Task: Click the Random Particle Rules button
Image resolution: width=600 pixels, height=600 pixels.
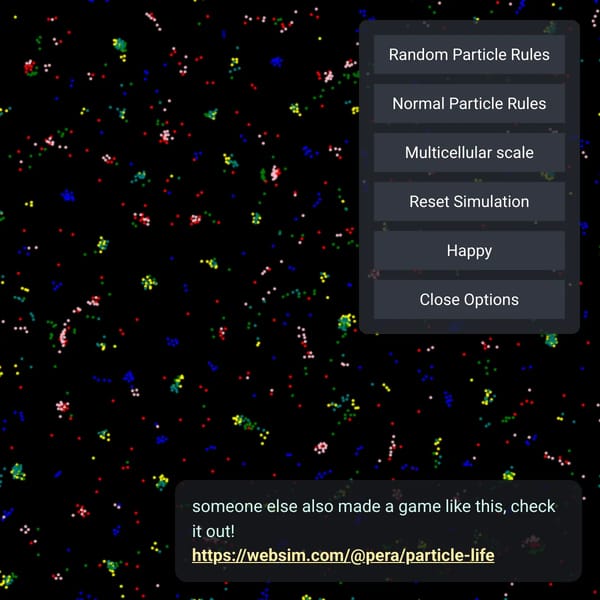Action: tap(469, 54)
